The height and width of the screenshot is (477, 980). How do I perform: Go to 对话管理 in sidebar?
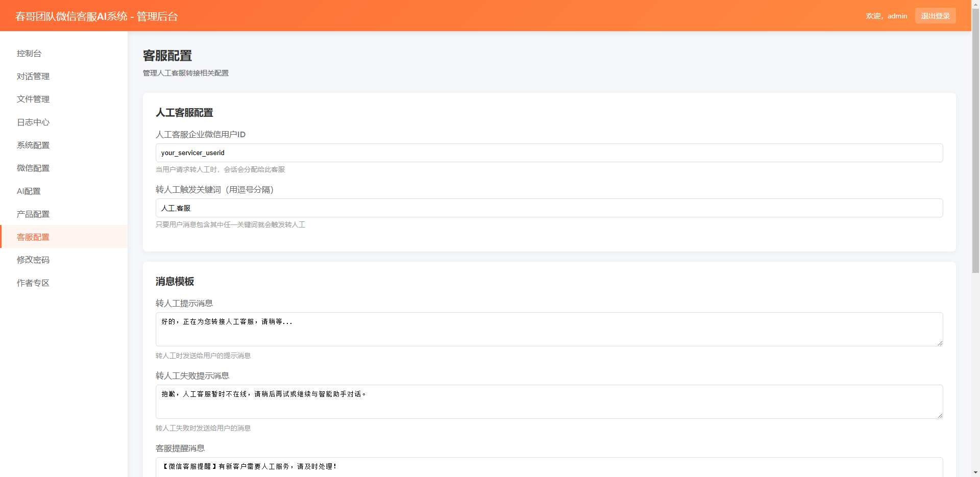pyautogui.click(x=33, y=77)
